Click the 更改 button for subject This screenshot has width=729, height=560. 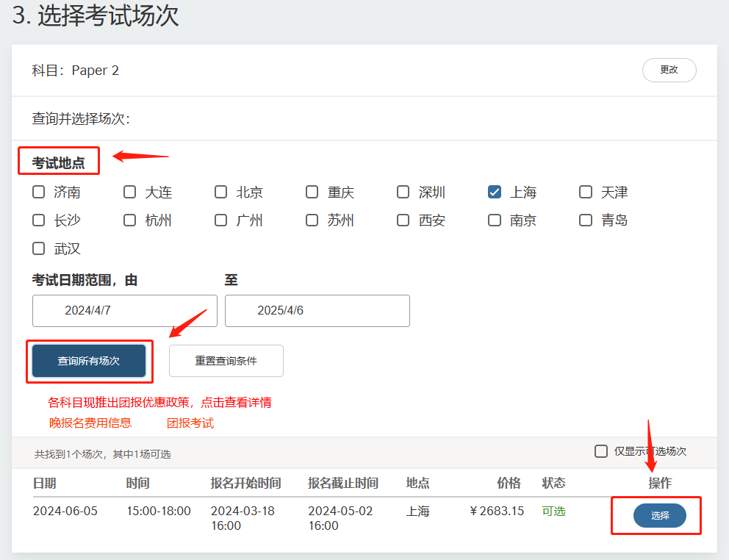pos(669,70)
